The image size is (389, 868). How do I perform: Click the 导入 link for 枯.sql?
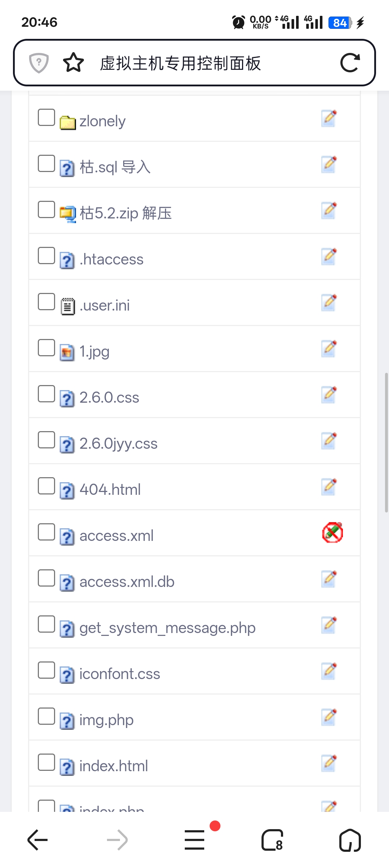point(136,167)
